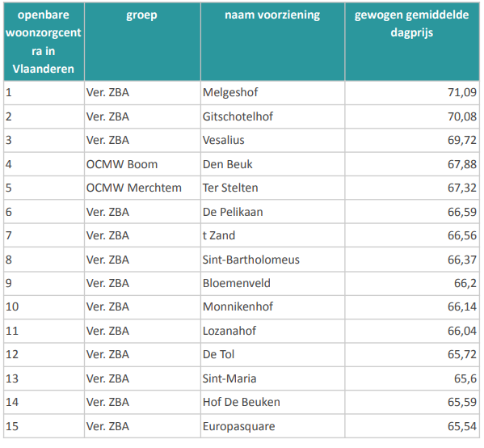The width and height of the screenshot is (484, 448).
Task: Click the 'naam voorziening' column header
Action: tap(272, 42)
